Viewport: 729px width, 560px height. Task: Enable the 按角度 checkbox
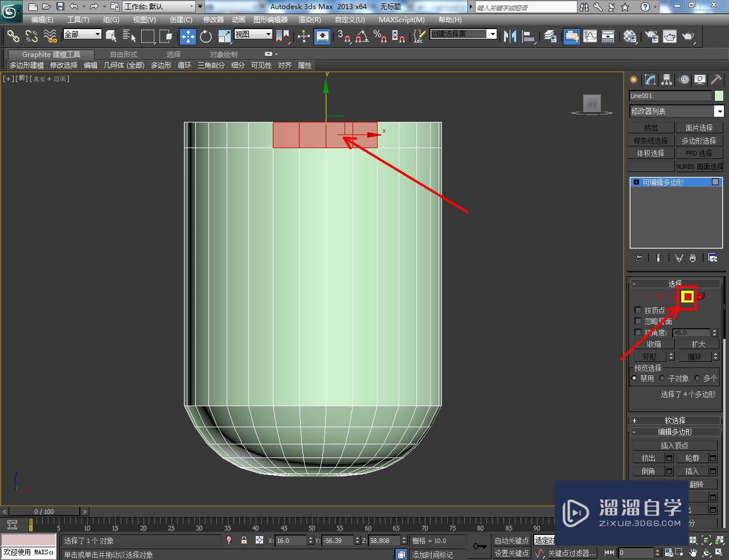click(x=638, y=332)
